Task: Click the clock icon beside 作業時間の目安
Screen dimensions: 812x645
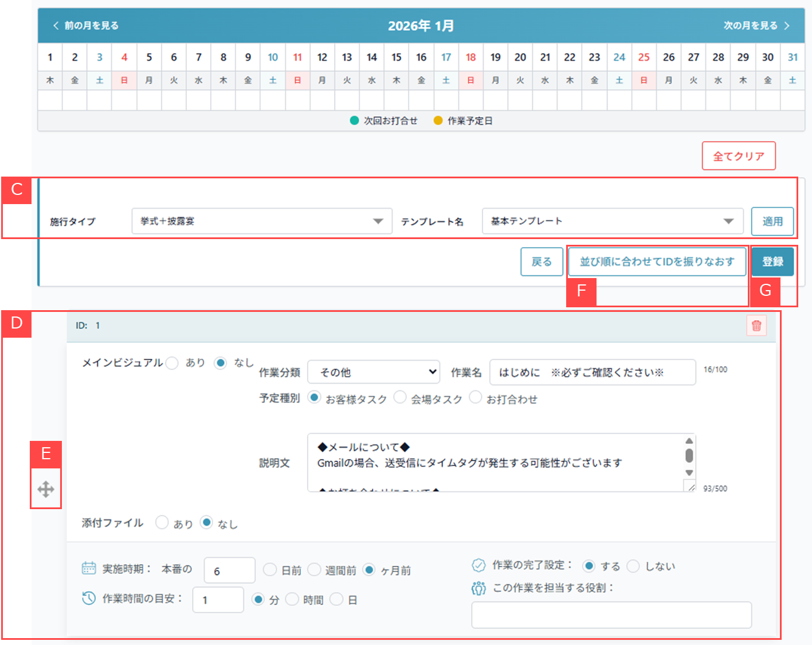Action: [x=89, y=598]
